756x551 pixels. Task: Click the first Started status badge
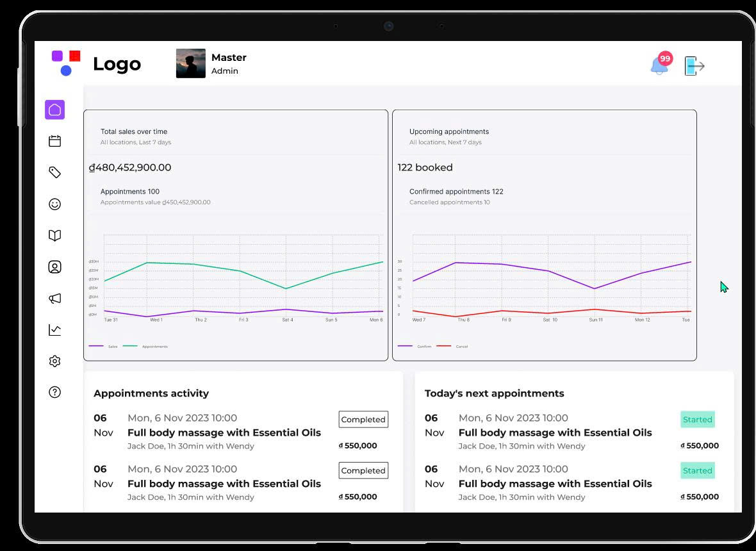(x=698, y=420)
